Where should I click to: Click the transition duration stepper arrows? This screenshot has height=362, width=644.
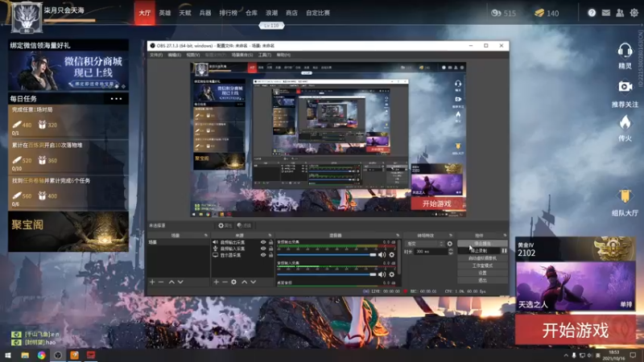451,252
